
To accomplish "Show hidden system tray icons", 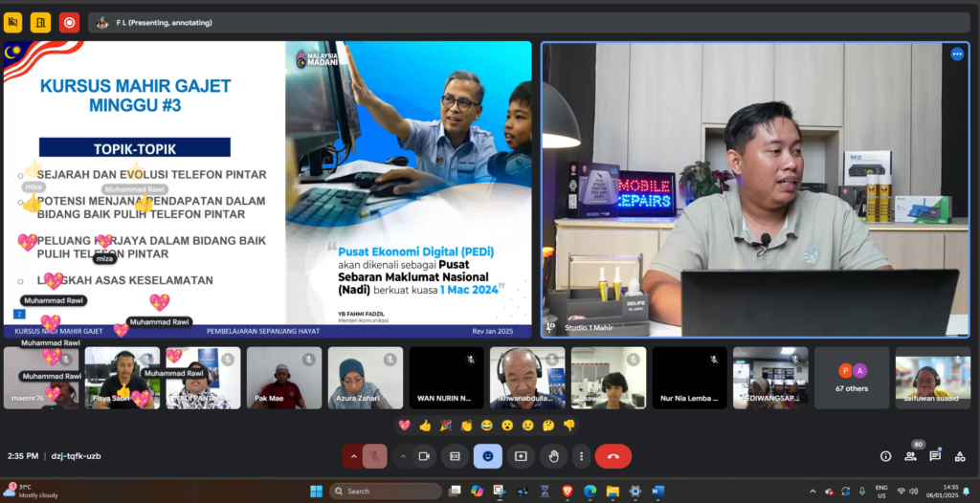I will pos(813,492).
